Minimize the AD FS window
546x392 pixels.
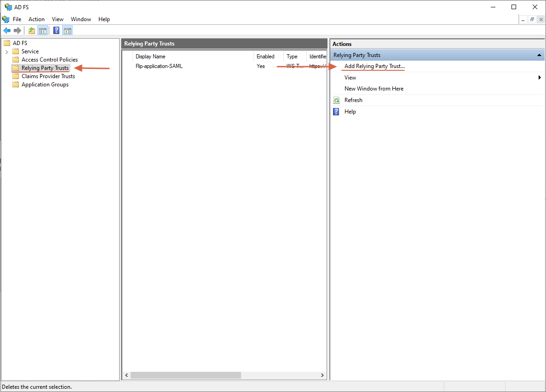(493, 7)
